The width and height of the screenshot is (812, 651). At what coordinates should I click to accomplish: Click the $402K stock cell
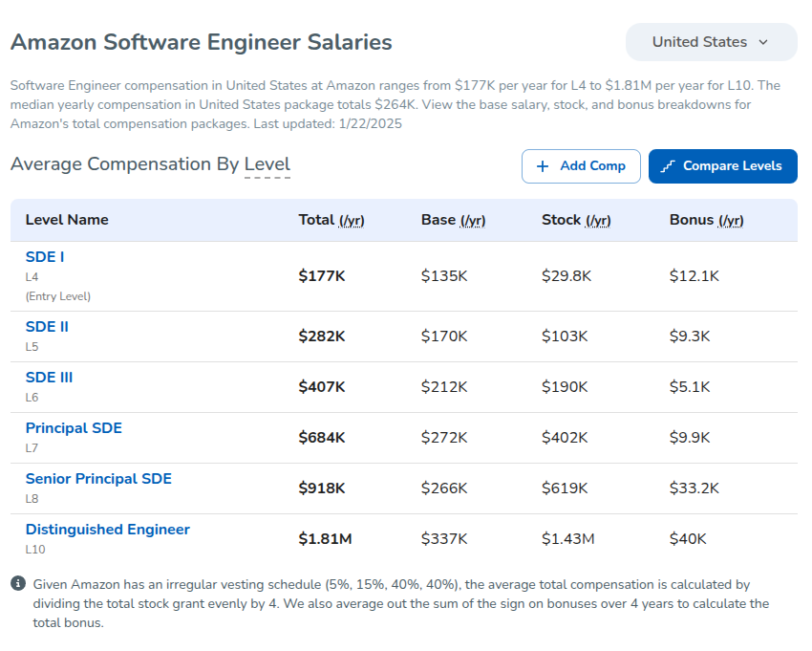(x=565, y=438)
